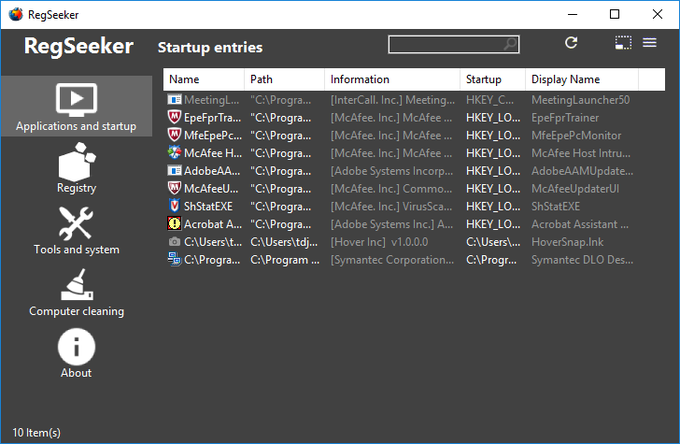Click [Adobe Systems Inc.] A... information cell
Image resolution: width=680 pixels, height=444 pixels.
[392, 224]
